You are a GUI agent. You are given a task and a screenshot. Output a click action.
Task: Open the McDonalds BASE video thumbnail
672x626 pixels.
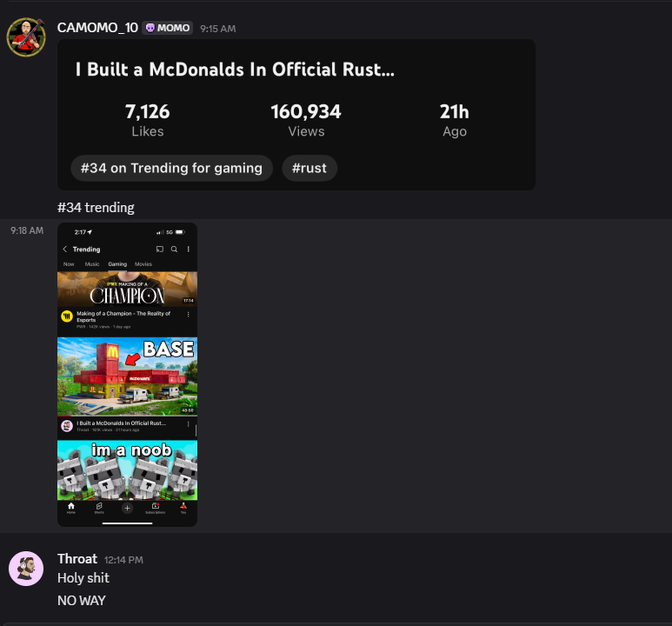click(x=127, y=376)
